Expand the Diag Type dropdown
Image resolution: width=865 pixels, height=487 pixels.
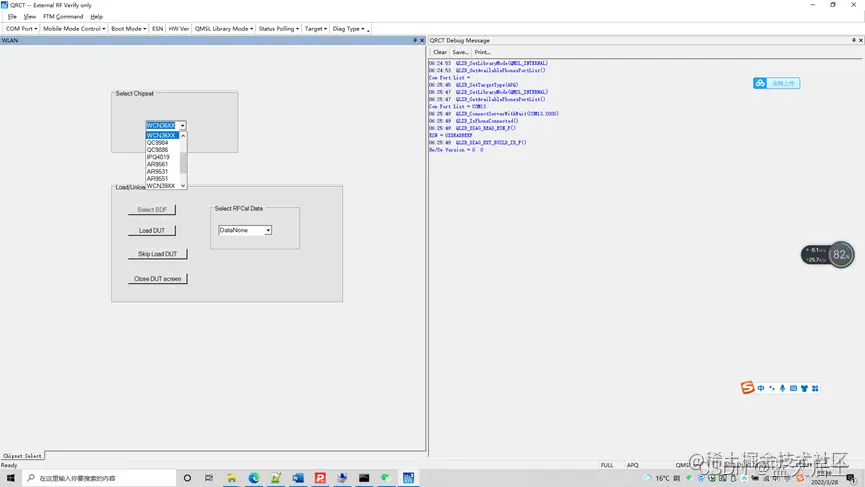click(348, 29)
